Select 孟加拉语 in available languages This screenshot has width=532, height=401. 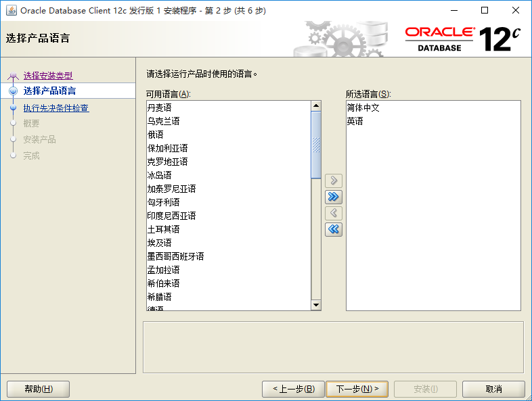pos(229,270)
